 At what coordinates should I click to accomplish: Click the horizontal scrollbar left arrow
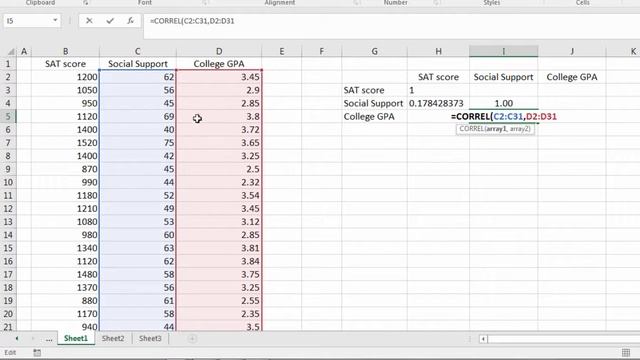[x=483, y=339]
